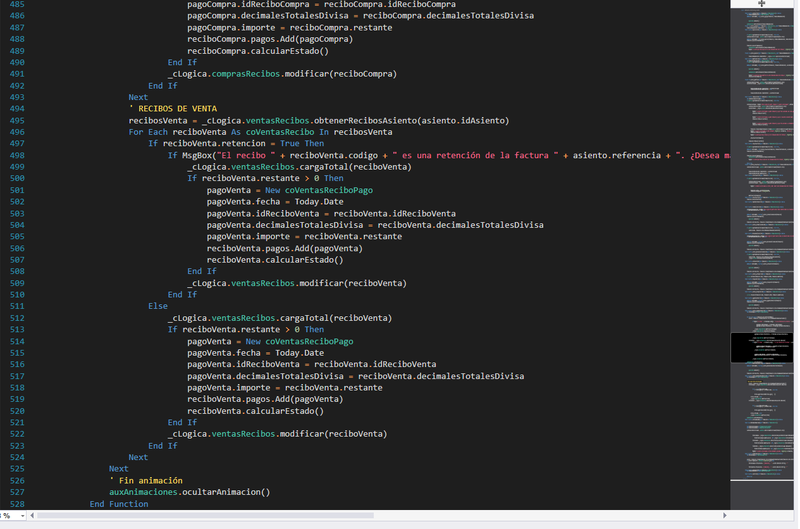Click 'modificar(reciboVenta)' on line 509
This screenshot has width=800, height=529.
click(x=353, y=283)
